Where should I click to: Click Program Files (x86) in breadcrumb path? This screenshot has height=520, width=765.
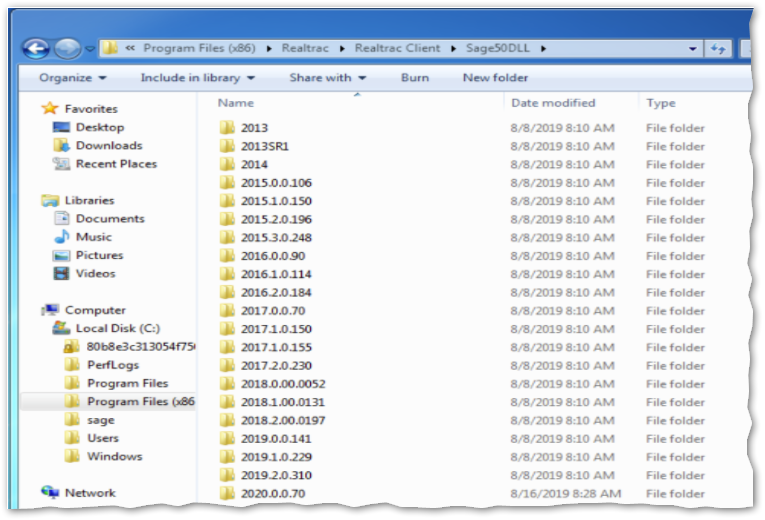point(199,48)
